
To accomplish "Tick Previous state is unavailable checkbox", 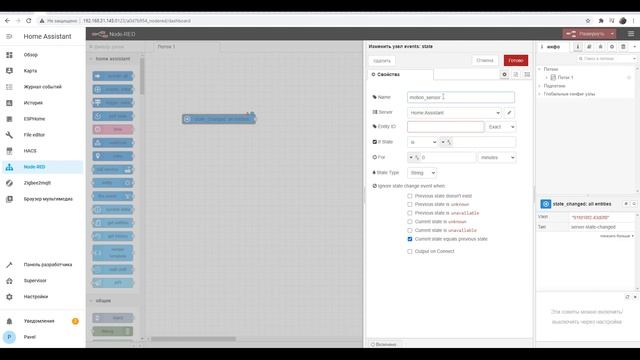I will click(x=410, y=213).
